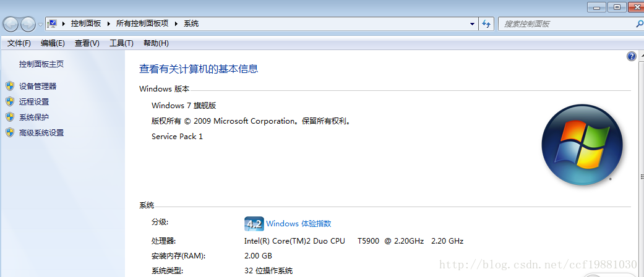
Task: Click the RAM value 2.00 GB
Action: (258, 256)
